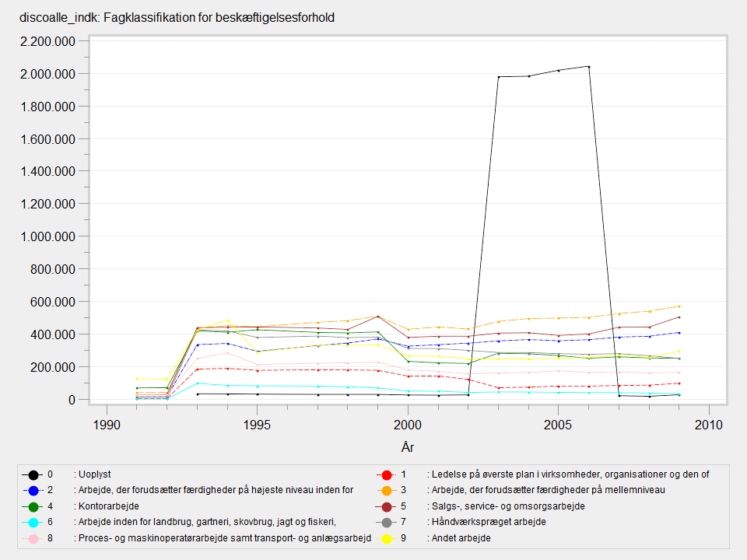747x560 pixels.
Task: Click the orange legend marker for category 3
Action: point(385,490)
